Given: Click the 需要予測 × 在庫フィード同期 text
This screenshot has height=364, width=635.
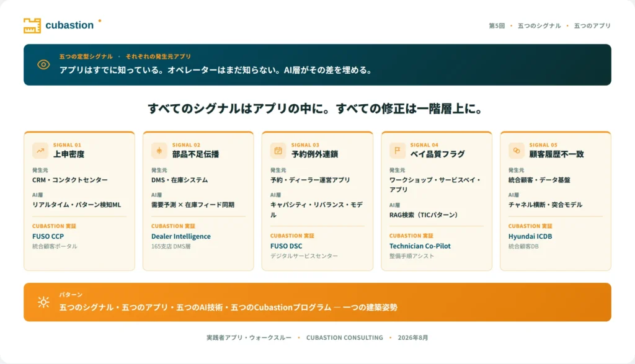Looking at the screenshot, I should pos(193,205).
